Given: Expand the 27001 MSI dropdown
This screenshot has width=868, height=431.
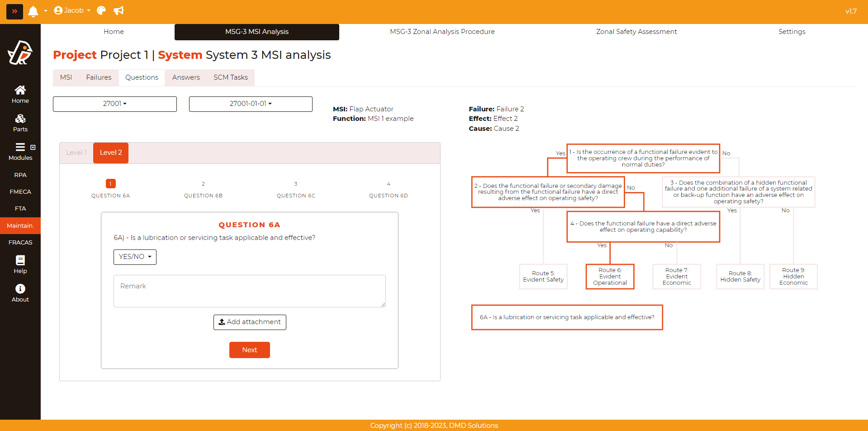Looking at the screenshot, I should tap(115, 104).
